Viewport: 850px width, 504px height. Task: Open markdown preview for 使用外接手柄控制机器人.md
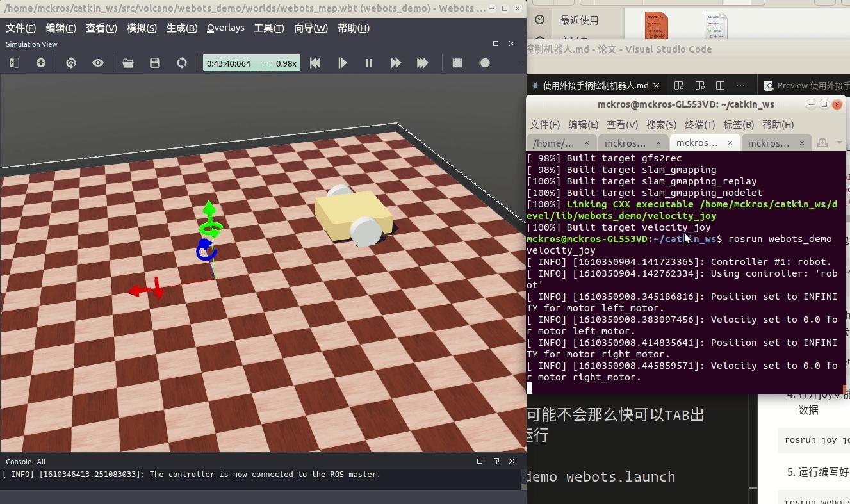click(x=679, y=85)
